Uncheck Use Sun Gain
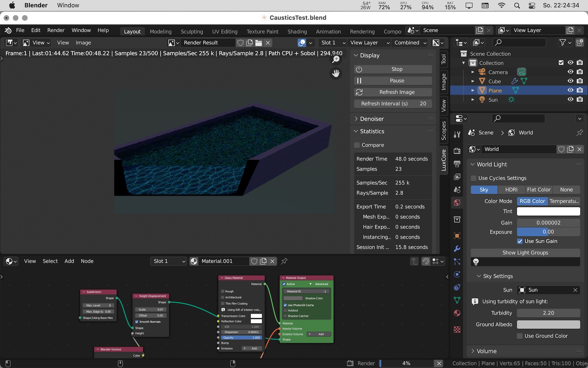Image resolution: width=588 pixels, height=368 pixels. [520, 241]
